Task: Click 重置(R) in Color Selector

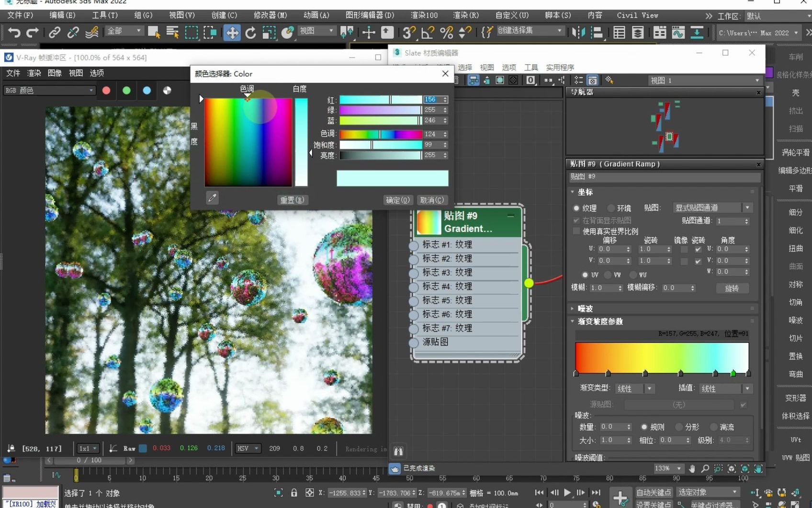Action: 292,200
